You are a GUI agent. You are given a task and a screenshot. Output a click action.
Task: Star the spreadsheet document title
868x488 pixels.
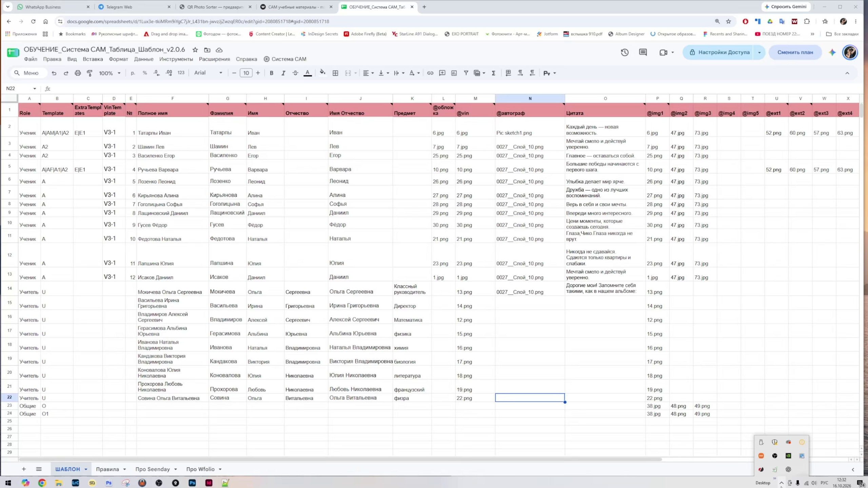pos(195,50)
